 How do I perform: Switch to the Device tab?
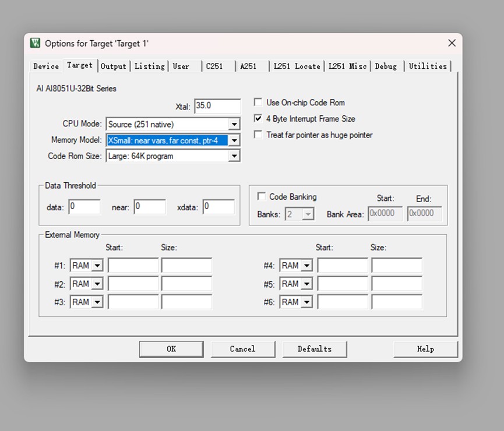46,66
